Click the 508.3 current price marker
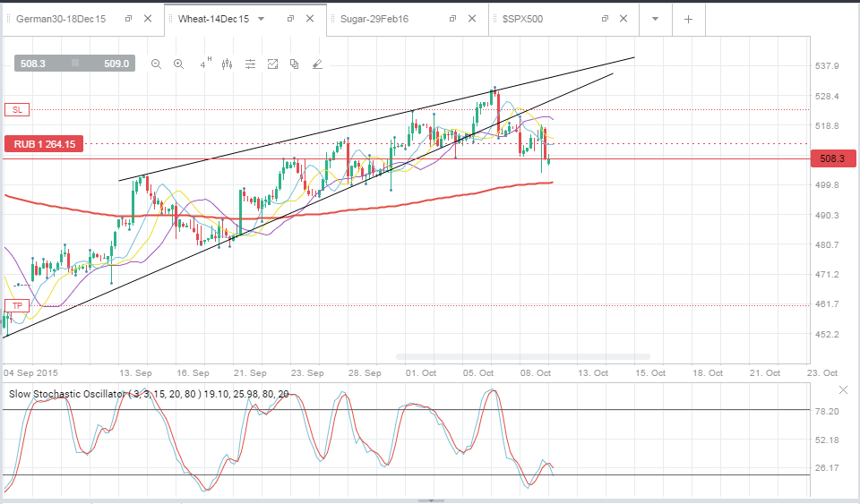Screen dimensions: 860x504 point(832,158)
